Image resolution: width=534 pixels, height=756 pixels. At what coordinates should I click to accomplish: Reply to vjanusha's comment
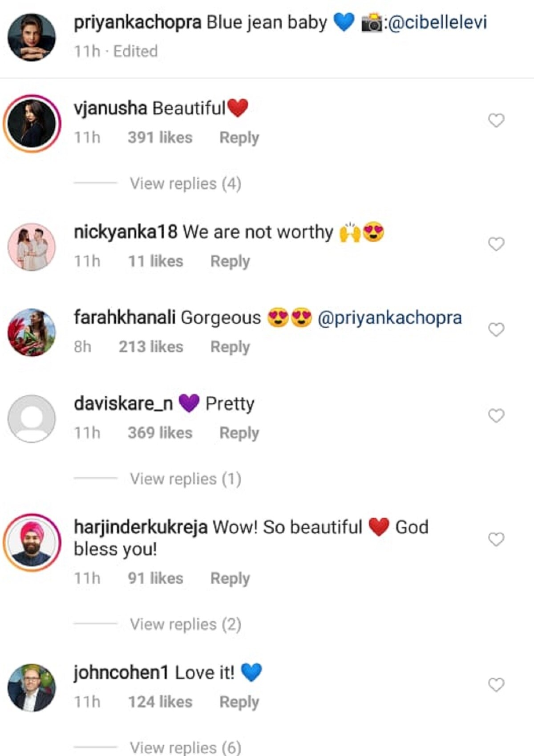pos(239,138)
